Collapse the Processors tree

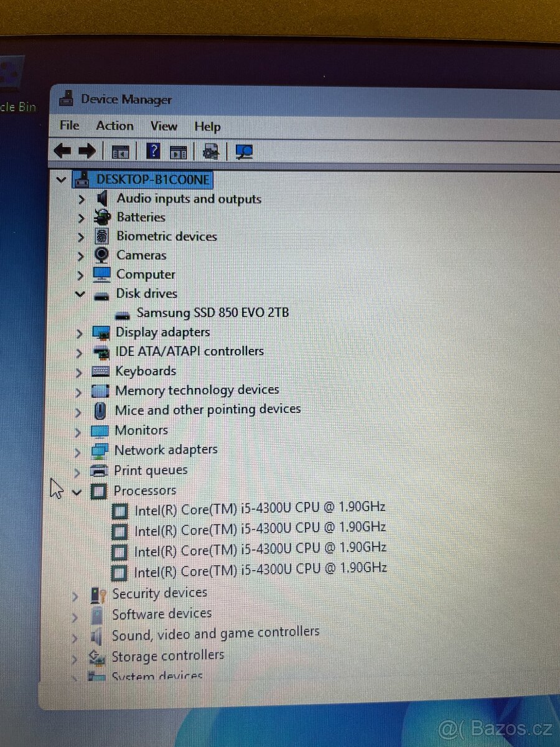[77, 491]
